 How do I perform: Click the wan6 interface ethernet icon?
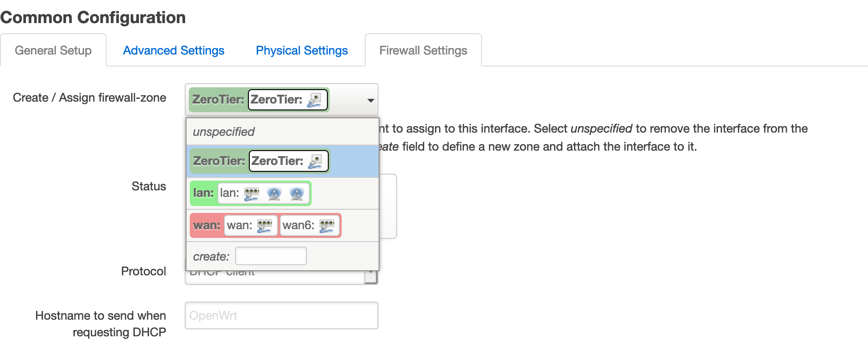click(x=327, y=226)
